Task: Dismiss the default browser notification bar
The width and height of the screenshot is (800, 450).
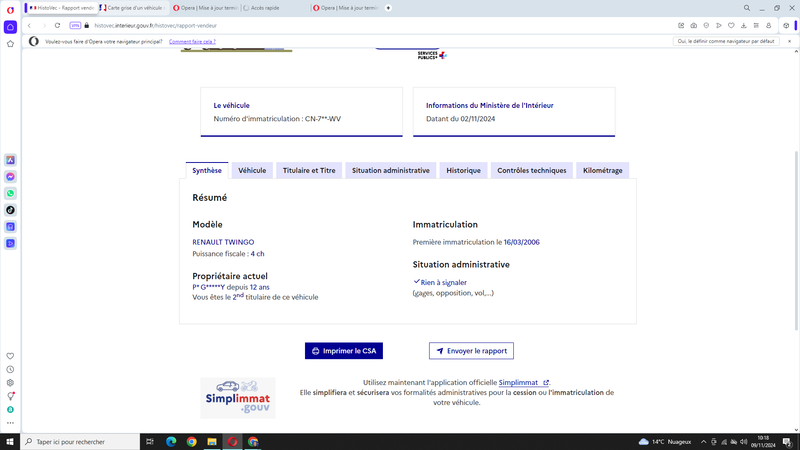Action: pos(789,41)
